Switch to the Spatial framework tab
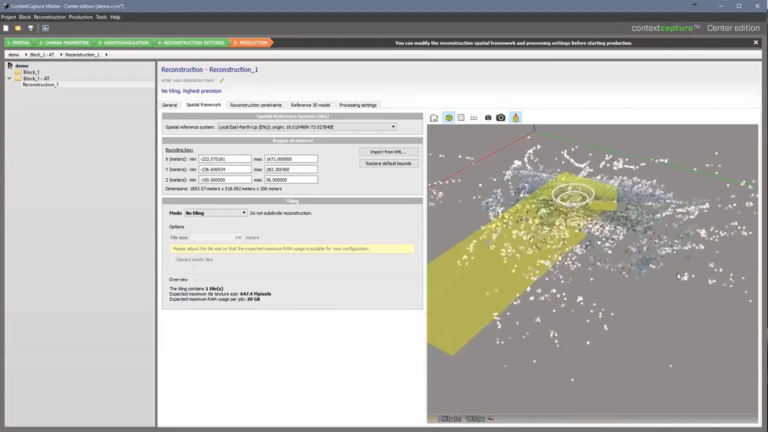The width and height of the screenshot is (768, 432). coord(203,105)
